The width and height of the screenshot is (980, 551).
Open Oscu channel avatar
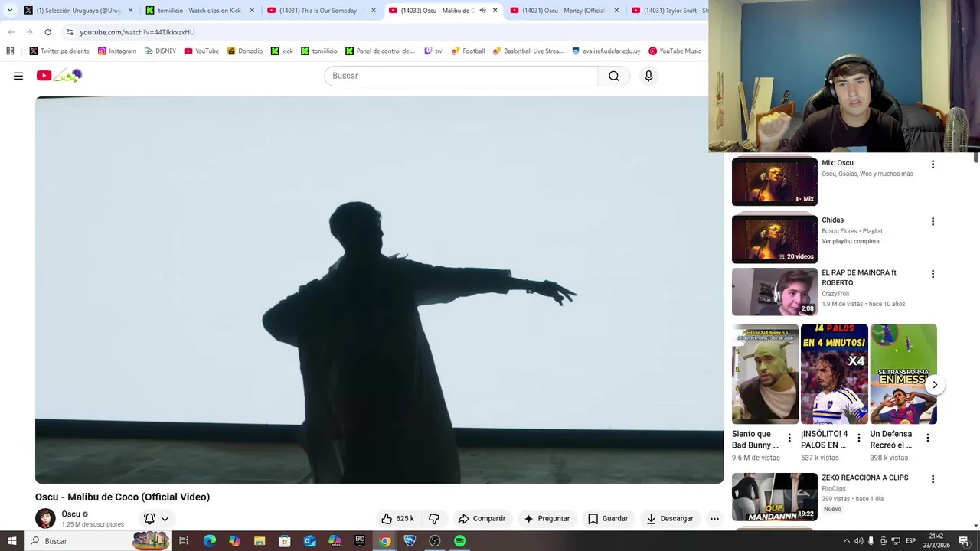(45, 518)
